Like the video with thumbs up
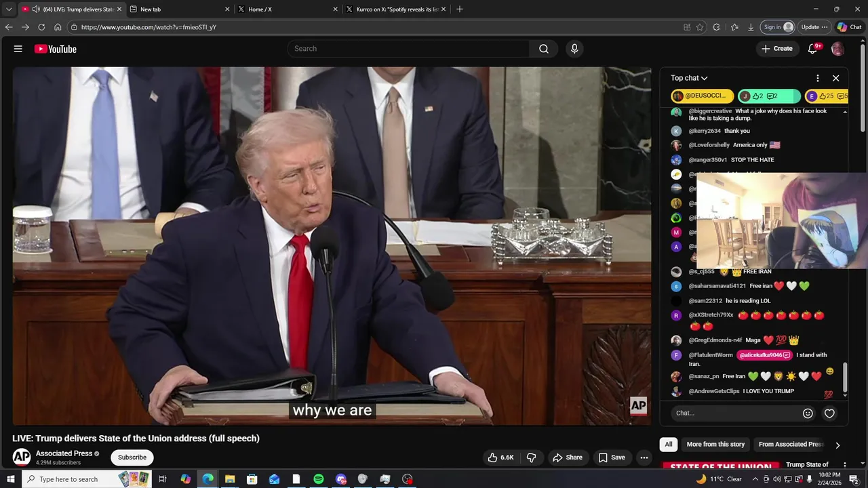868x488 pixels. tap(500, 457)
